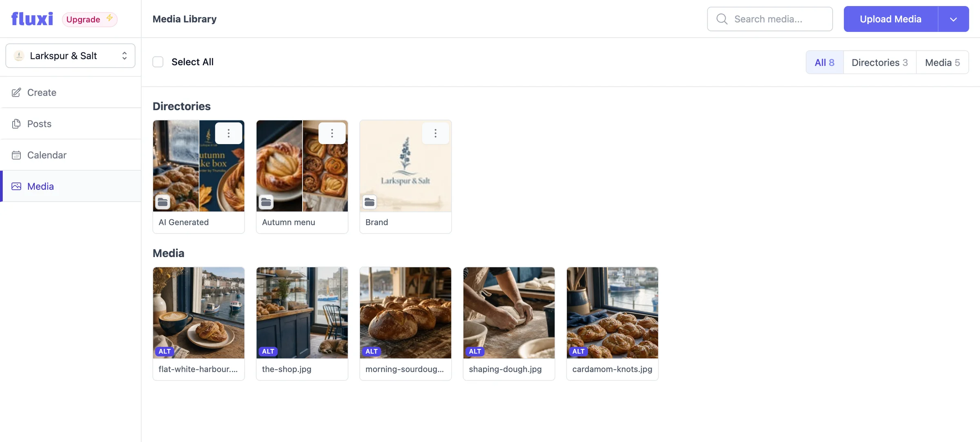This screenshot has height=442, width=980.
Task: Go to Posts in the sidebar
Action: [x=71, y=124]
